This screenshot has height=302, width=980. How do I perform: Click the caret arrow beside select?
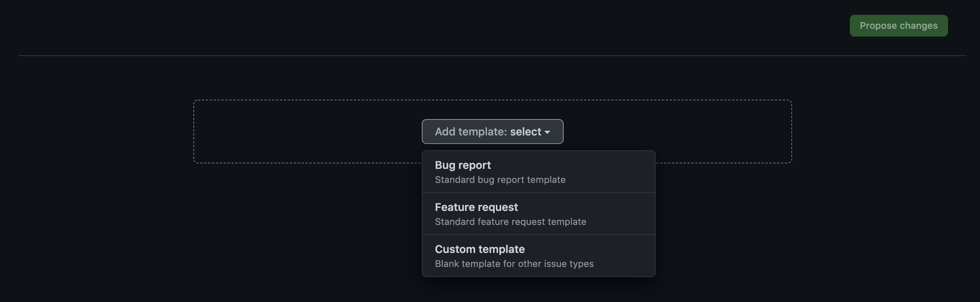[x=547, y=132]
